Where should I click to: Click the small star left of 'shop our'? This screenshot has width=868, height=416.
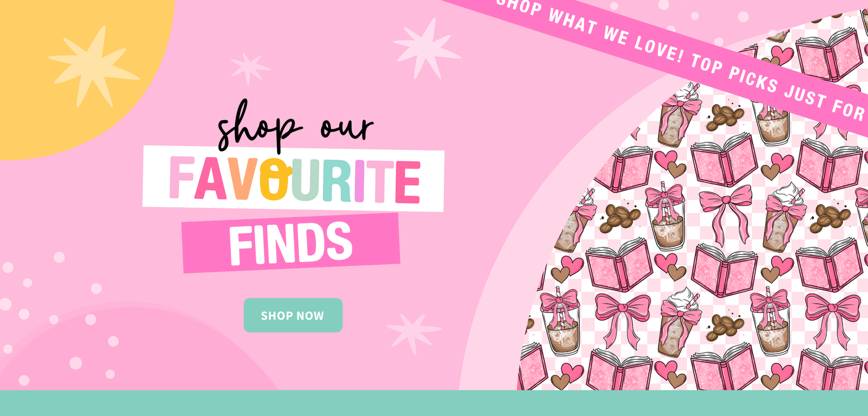coord(250,68)
